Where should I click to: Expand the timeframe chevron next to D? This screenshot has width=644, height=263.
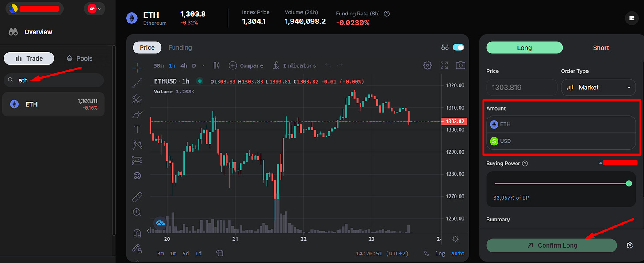tap(203, 65)
